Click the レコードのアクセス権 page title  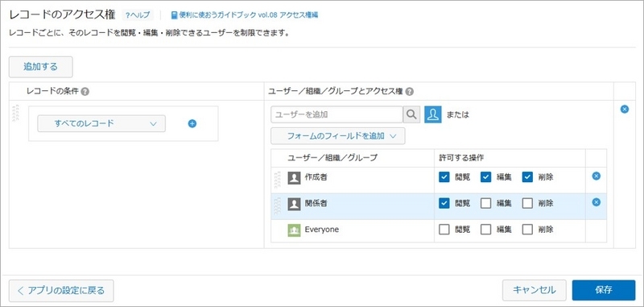coord(63,15)
